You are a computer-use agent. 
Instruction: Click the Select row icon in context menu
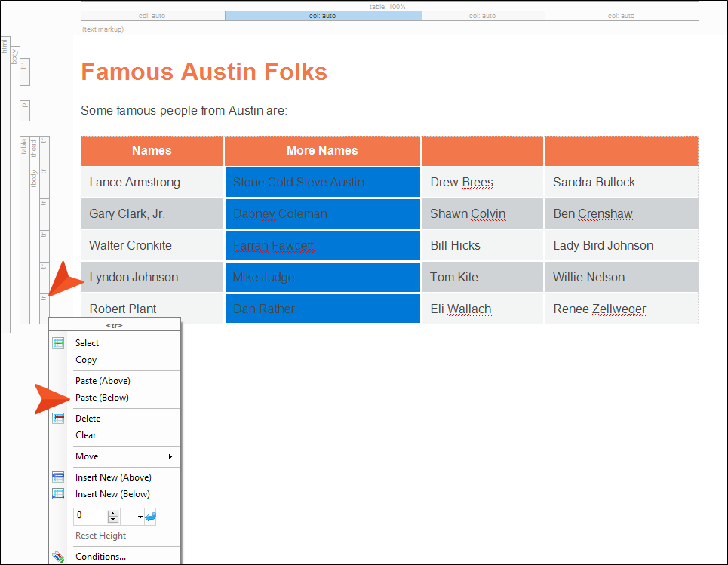coord(58,343)
